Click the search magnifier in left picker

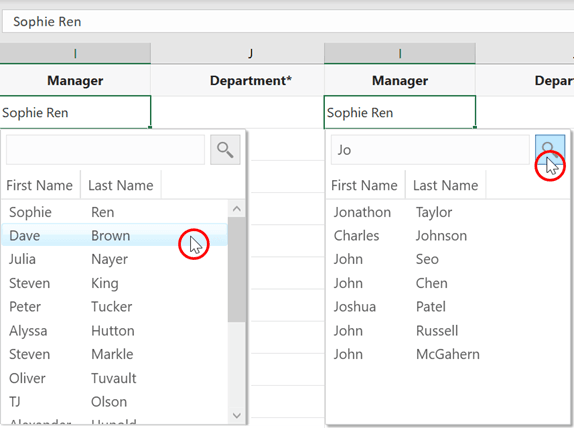tap(225, 149)
